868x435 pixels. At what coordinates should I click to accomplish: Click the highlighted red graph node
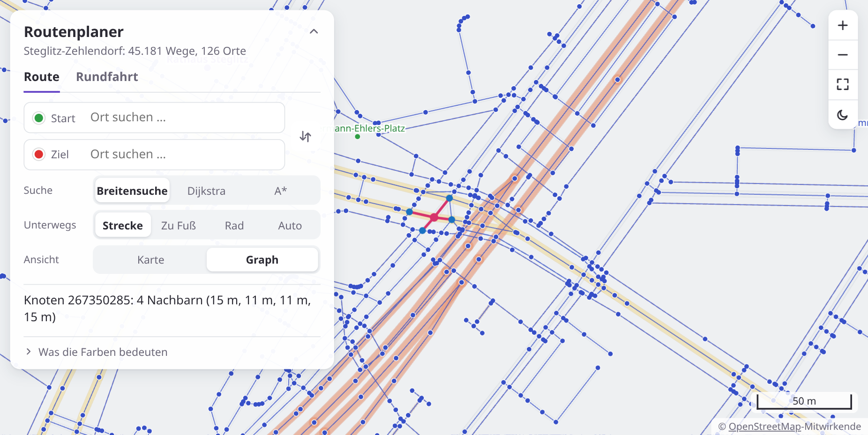pos(434,217)
